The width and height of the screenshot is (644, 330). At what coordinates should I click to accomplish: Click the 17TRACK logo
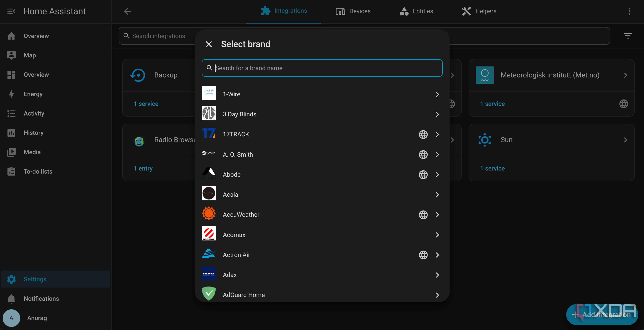pyautogui.click(x=209, y=133)
